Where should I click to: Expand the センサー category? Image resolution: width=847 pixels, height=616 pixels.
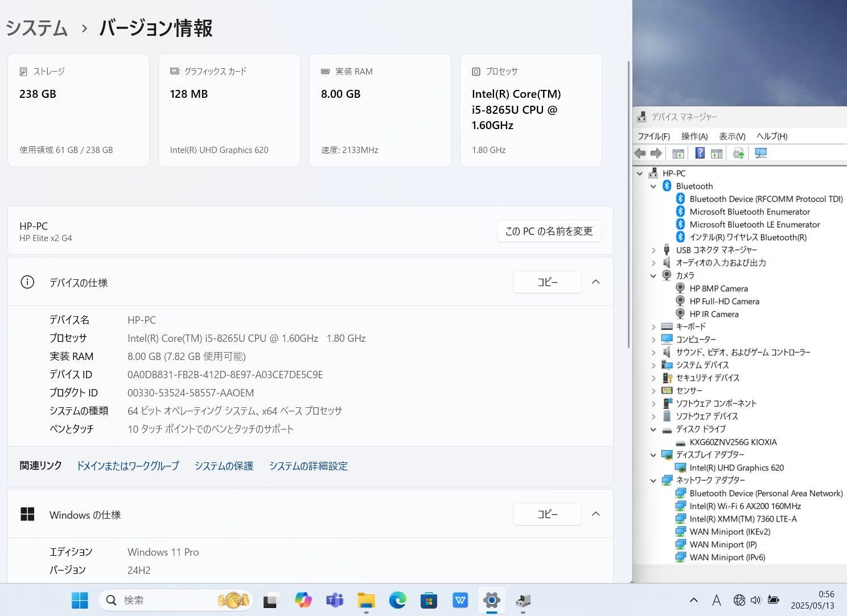coord(653,390)
